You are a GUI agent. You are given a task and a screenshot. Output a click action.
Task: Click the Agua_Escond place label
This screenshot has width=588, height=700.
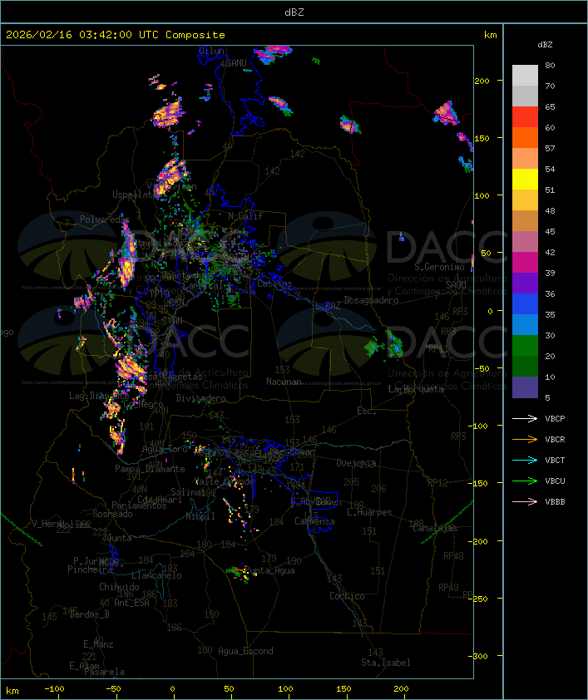(245, 651)
